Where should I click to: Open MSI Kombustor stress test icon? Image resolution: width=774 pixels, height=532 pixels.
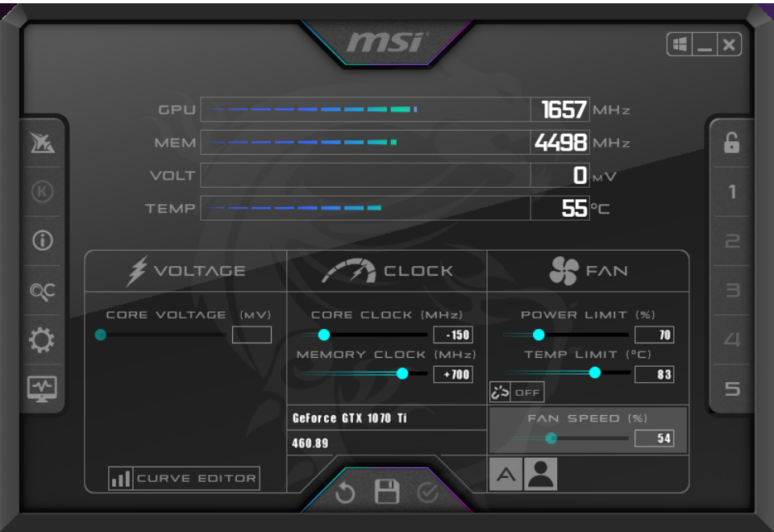[42, 143]
